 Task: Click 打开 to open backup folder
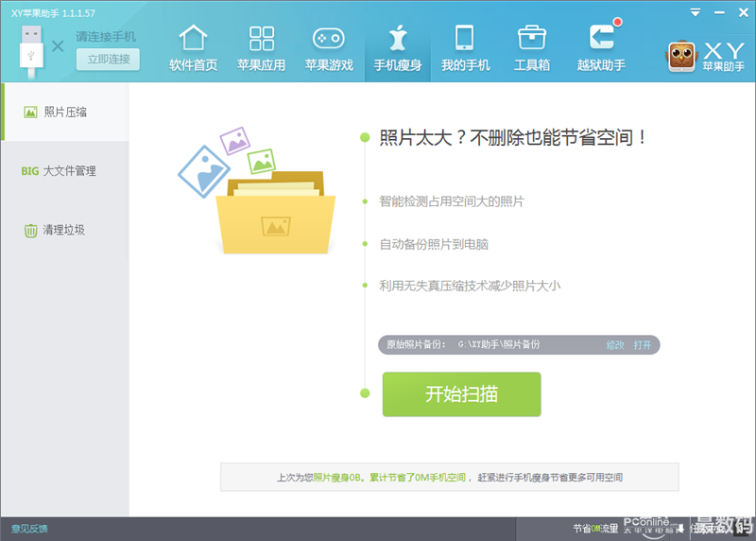tap(643, 345)
